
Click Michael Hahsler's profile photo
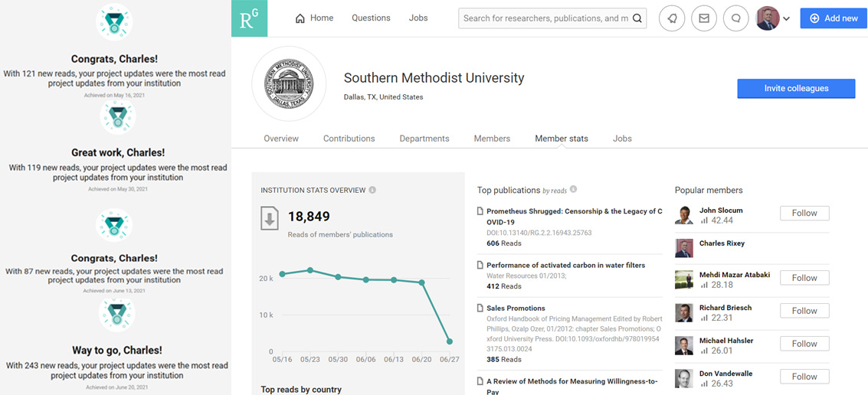683,346
